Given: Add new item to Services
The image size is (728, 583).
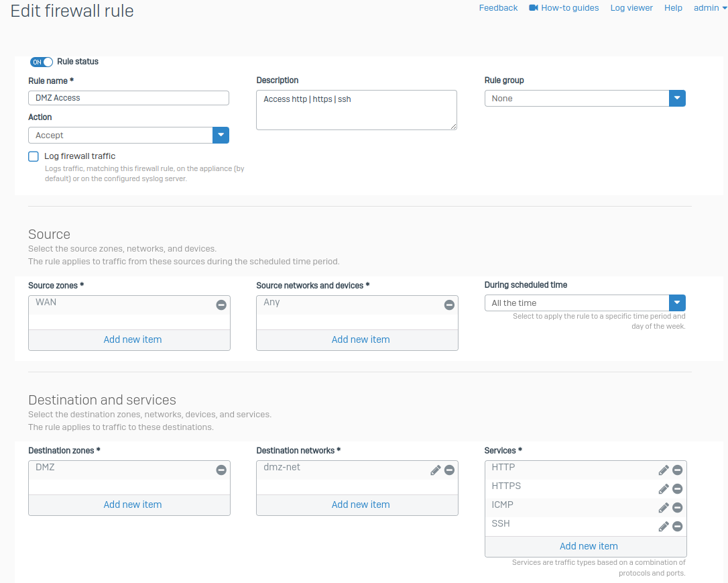Looking at the screenshot, I should pyautogui.click(x=589, y=546).
